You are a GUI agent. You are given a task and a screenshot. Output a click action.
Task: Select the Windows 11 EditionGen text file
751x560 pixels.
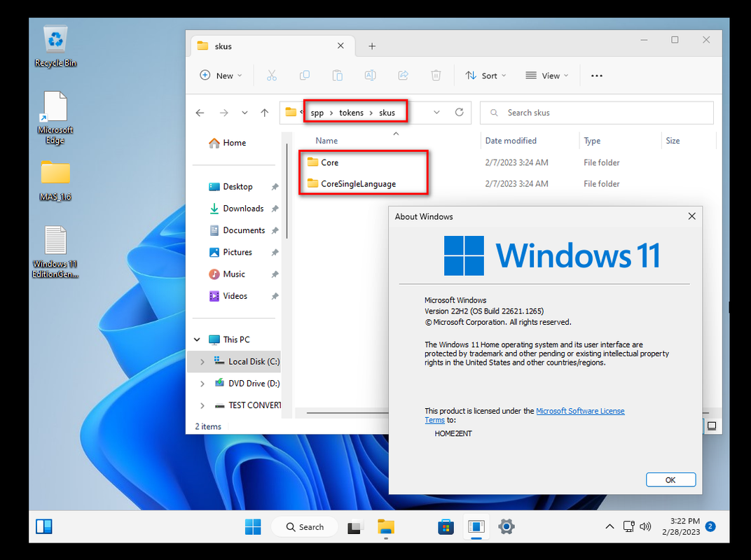55,252
